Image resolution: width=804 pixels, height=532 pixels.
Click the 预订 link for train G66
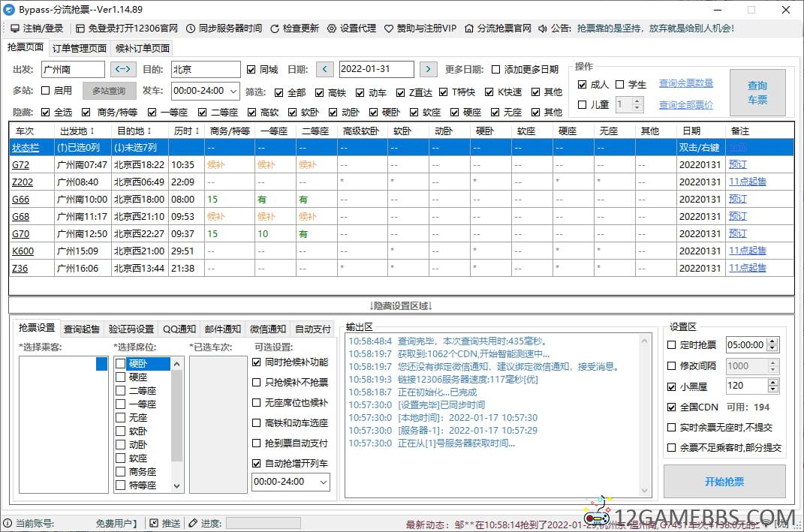pos(738,199)
